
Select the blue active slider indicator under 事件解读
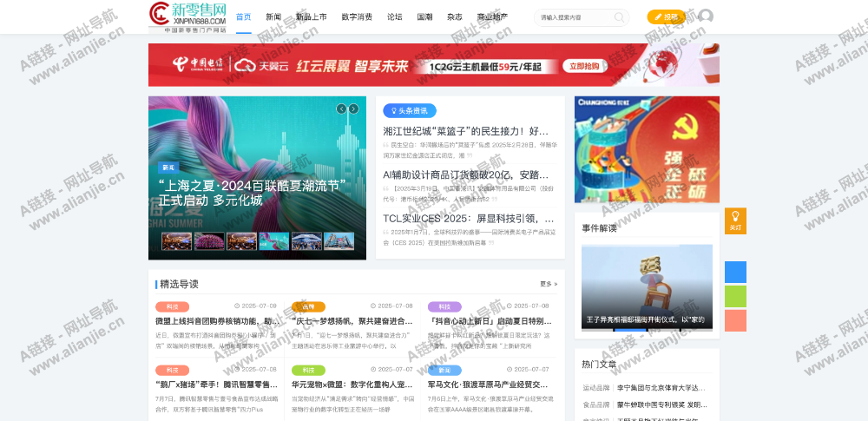(630, 330)
